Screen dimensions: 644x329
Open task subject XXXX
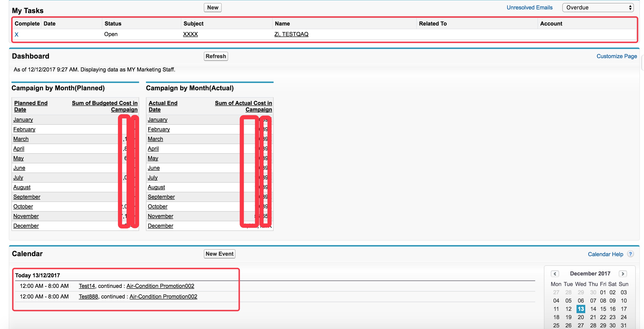(190, 34)
